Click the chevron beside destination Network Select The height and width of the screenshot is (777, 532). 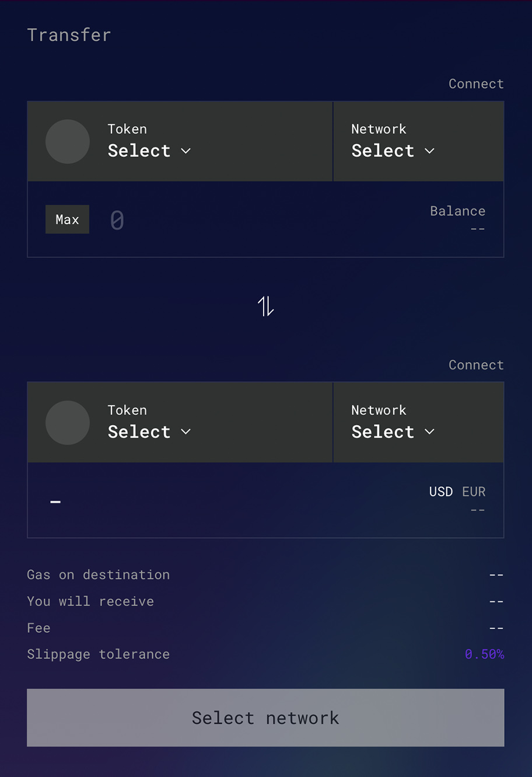click(430, 431)
